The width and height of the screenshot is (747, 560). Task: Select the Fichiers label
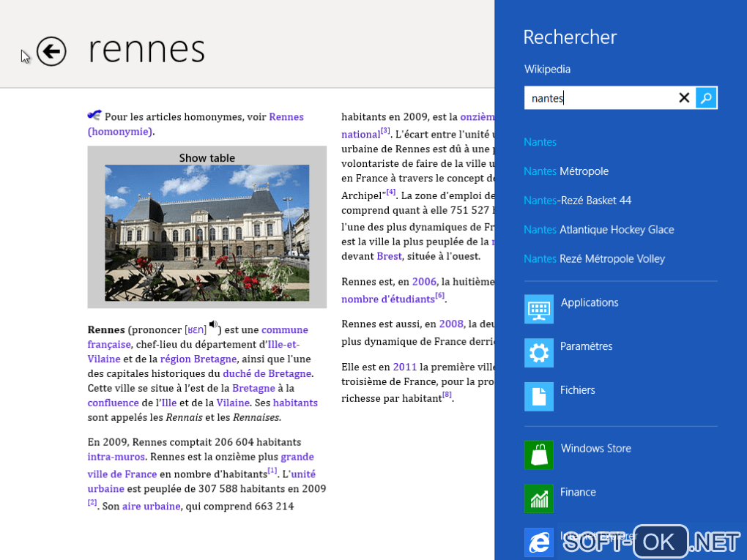(577, 390)
